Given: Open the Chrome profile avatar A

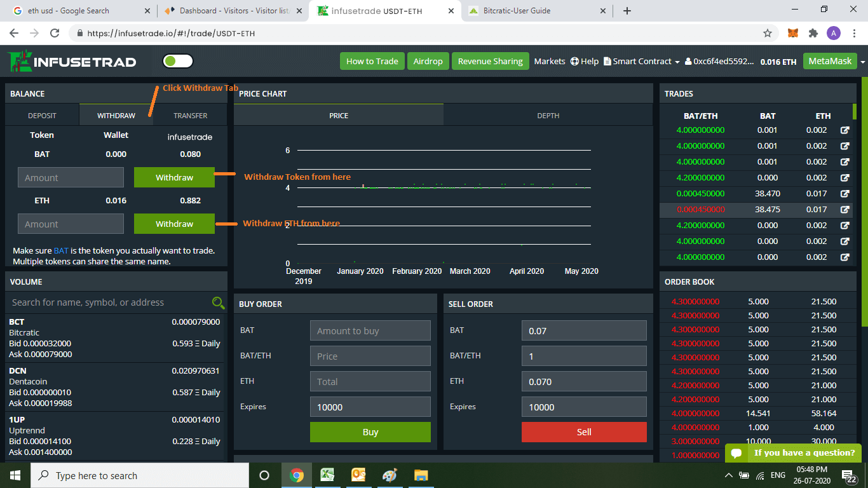Looking at the screenshot, I should 834,33.
